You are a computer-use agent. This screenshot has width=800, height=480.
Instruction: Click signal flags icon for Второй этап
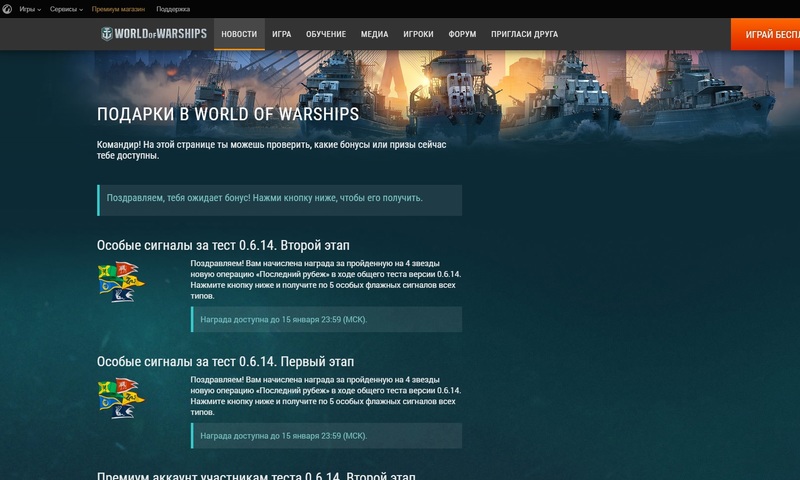pyautogui.click(x=121, y=282)
